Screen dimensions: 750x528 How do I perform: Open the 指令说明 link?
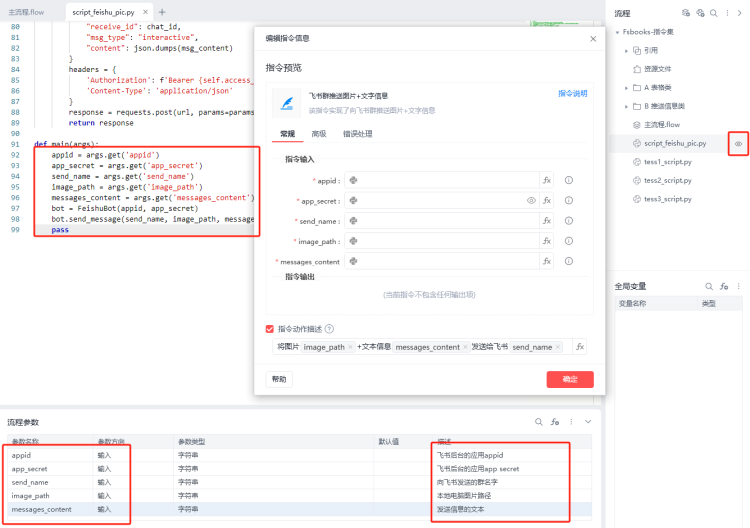click(x=573, y=93)
